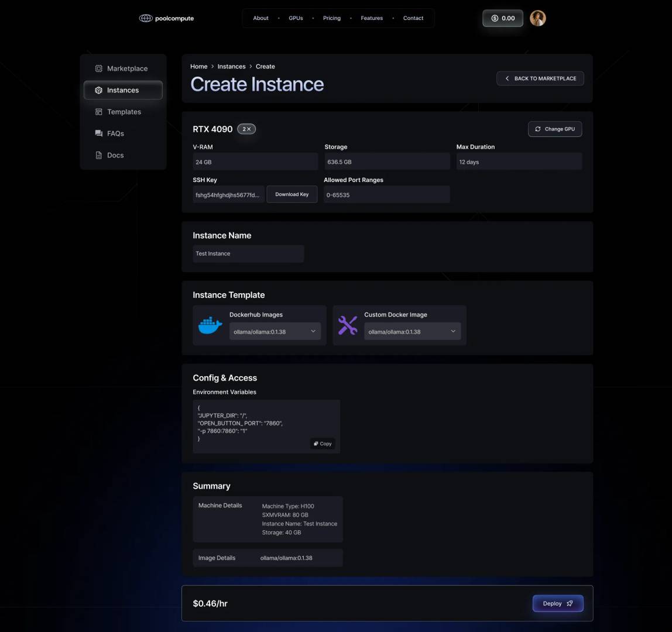Remove the 2× GPU count badge
672x632 pixels.
(x=246, y=129)
